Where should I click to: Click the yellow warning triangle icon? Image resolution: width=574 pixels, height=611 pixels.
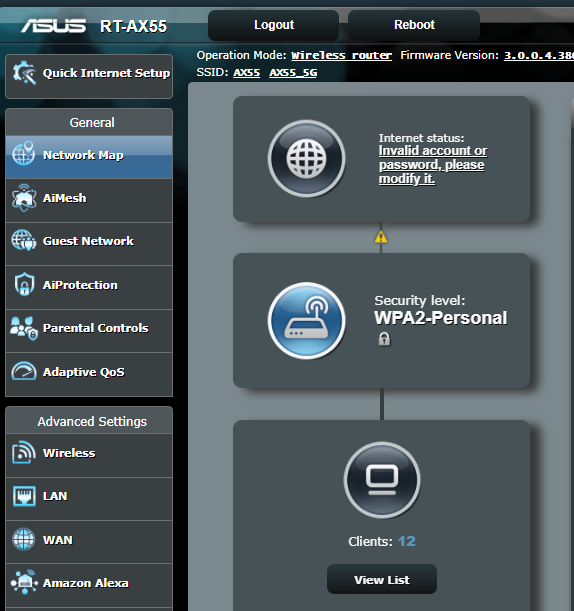pyautogui.click(x=381, y=237)
